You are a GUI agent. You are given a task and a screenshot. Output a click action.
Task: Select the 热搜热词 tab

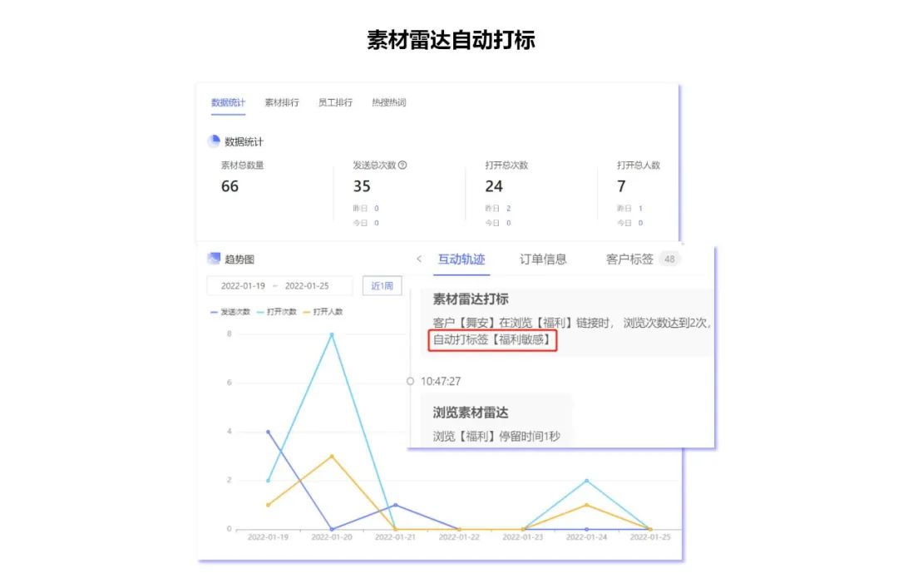[x=389, y=102]
